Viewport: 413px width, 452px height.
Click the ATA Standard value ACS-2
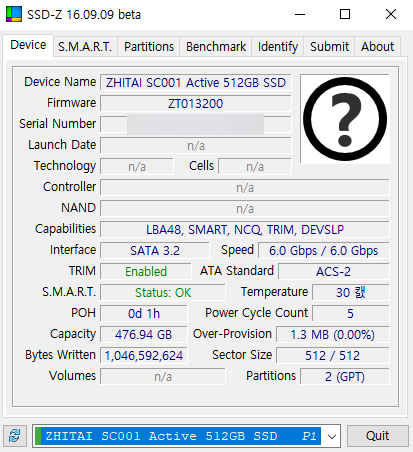click(333, 272)
